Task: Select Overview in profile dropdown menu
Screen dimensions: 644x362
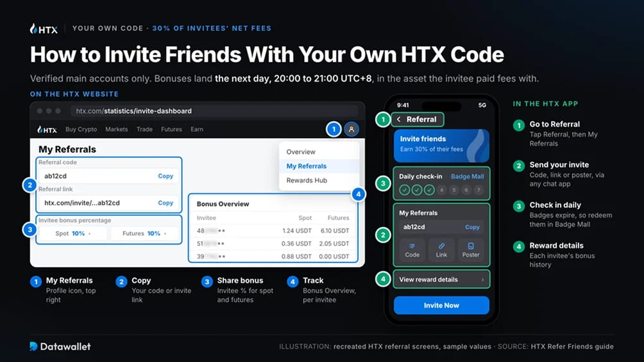Action: click(x=319, y=151)
